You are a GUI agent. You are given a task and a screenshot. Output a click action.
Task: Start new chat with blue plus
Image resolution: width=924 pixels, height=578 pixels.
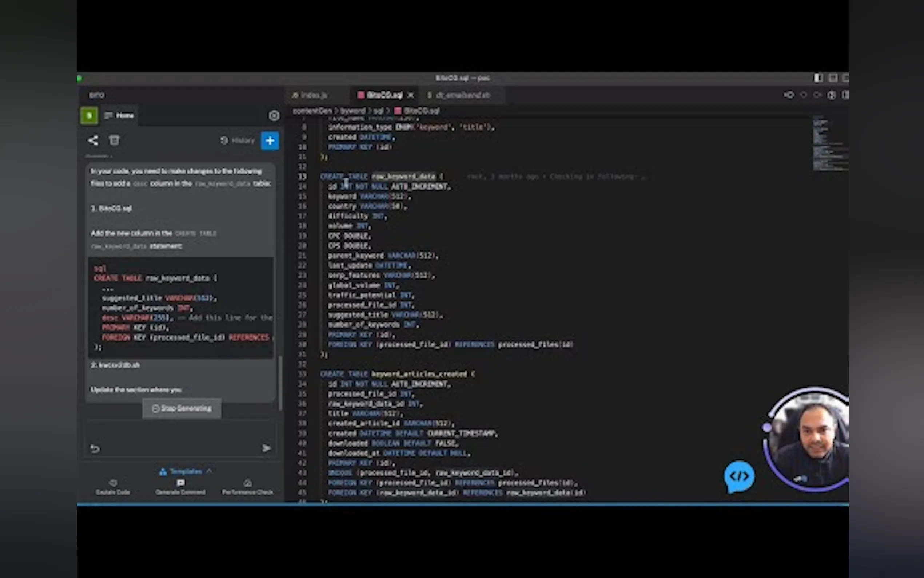click(x=270, y=140)
